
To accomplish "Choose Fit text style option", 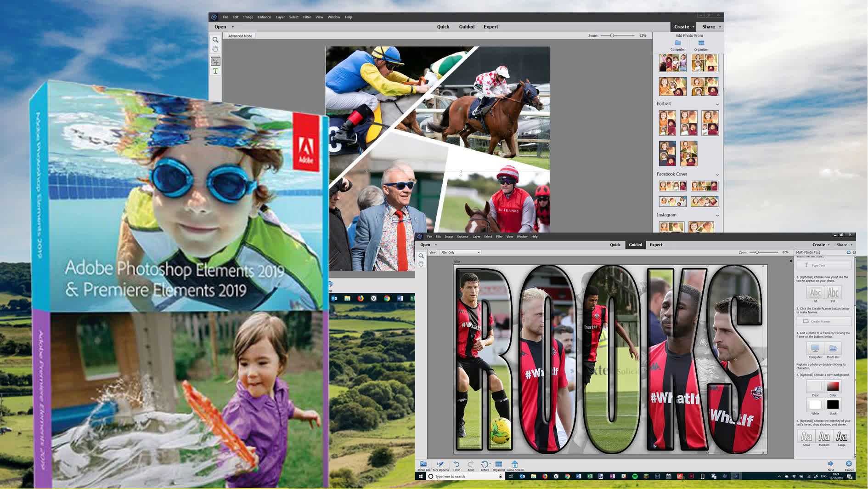I will (x=815, y=292).
